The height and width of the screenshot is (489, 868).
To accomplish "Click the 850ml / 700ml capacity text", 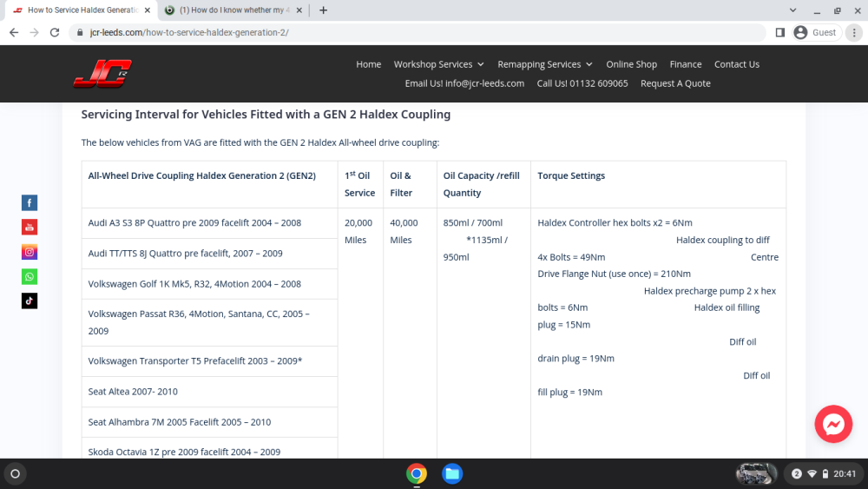I will (x=473, y=223).
